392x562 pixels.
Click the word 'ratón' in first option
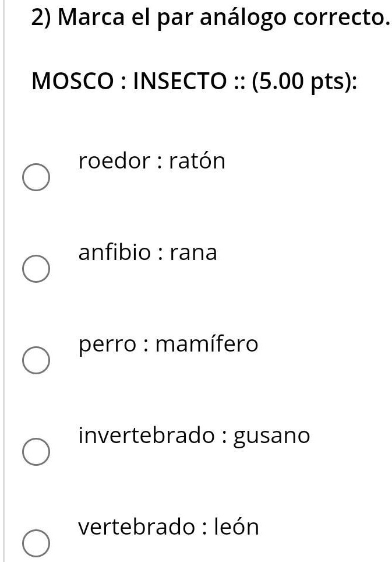pos(196,161)
